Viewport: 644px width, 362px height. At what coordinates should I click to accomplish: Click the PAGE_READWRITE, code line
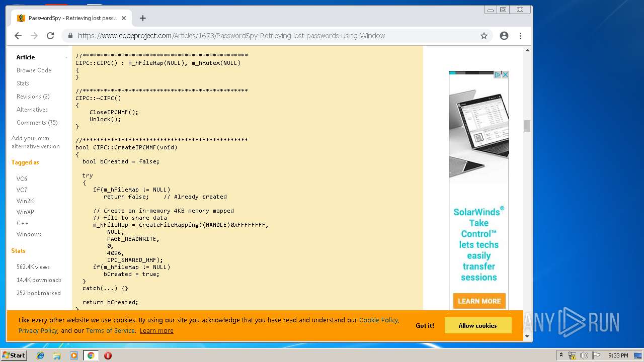[x=133, y=239]
